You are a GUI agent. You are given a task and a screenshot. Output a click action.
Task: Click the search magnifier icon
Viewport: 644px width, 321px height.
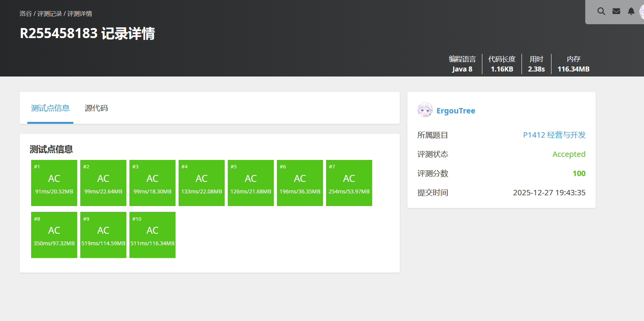601,12
